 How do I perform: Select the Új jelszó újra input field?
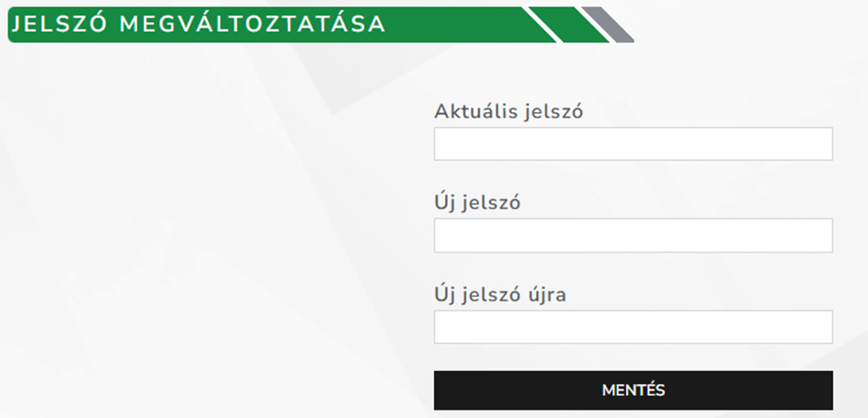633,327
